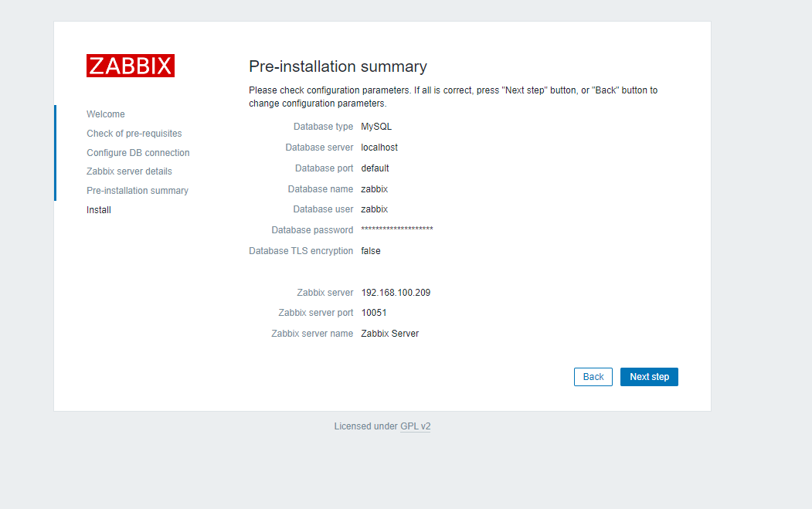This screenshot has height=509, width=812.
Task: Click the 10051 server port value
Action: click(374, 313)
